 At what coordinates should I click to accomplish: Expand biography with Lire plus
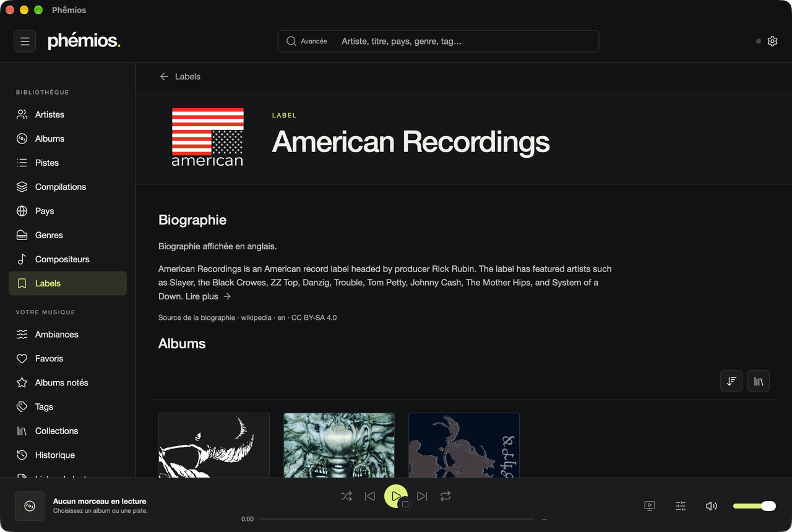[x=209, y=296]
